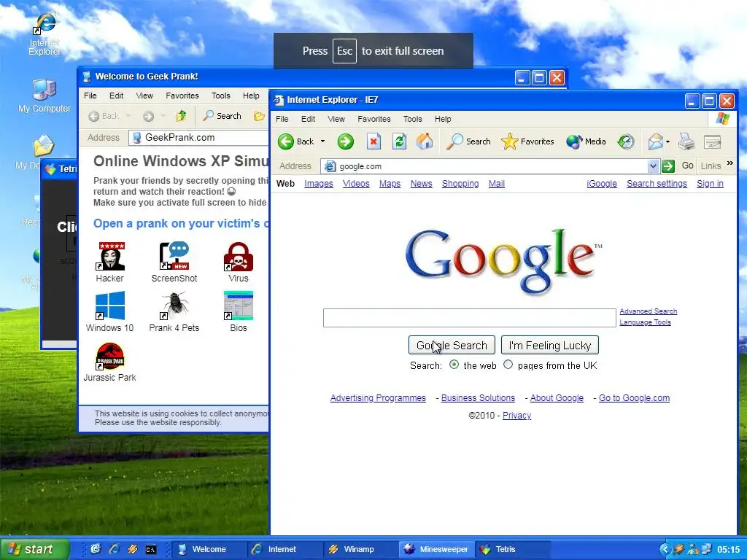Open the Back button history dropdown arrow in IE7
Screen dimensions: 747x560
(322, 141)
